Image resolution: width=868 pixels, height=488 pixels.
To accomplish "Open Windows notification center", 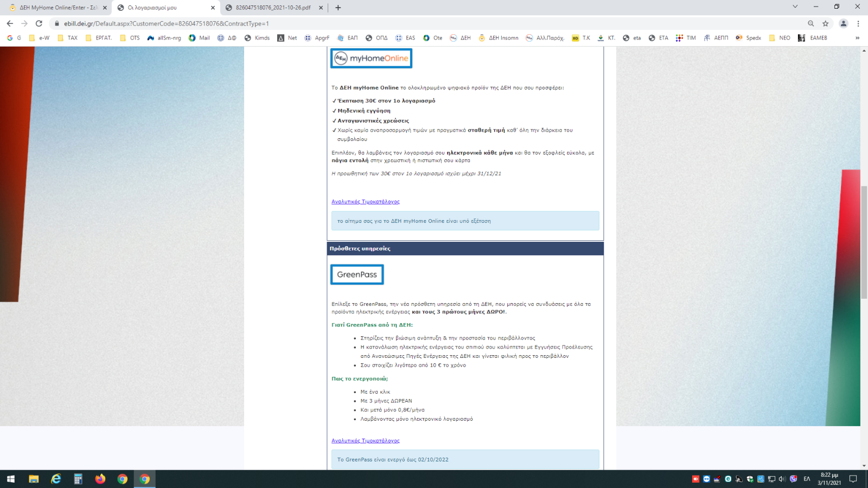I will tap(853, 479).
